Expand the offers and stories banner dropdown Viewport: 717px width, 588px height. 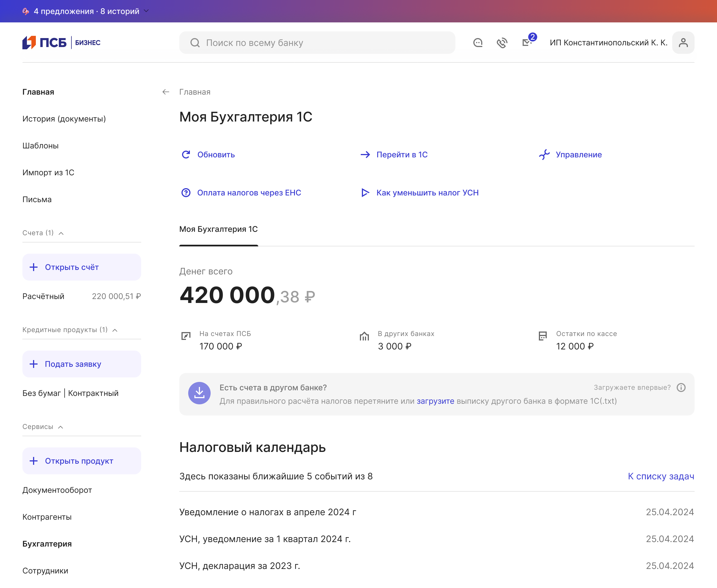click(x=146, y=11)
